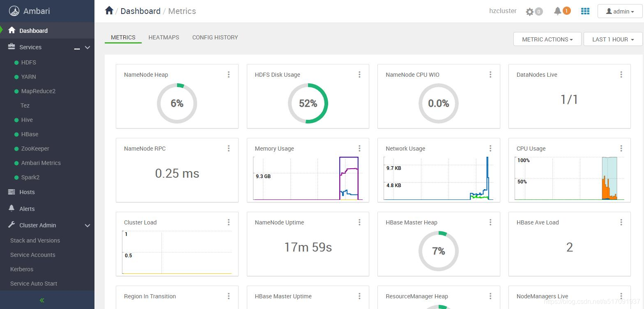
Task: Select Dashboard in the sidebar
Action: (x=47, y=30)
